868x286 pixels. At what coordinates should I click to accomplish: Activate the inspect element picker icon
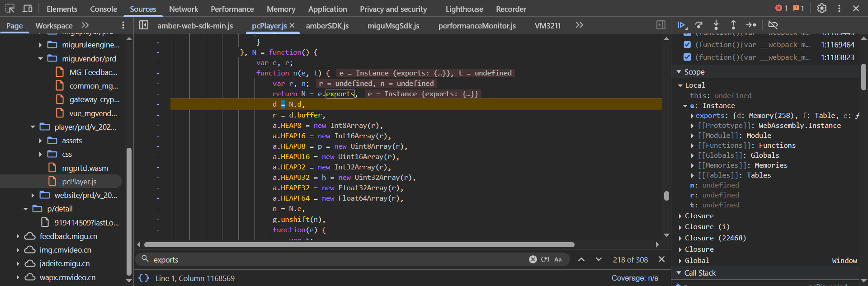10,9
